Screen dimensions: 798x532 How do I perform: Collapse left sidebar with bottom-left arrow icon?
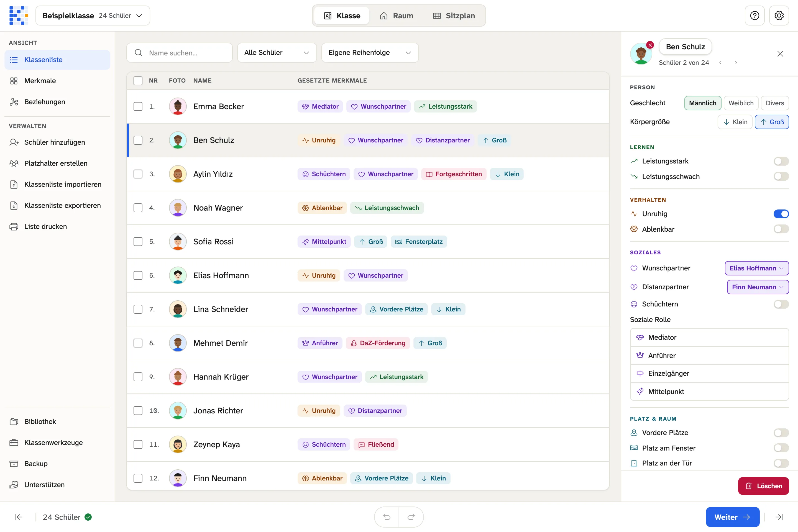[x=19, y=517]
